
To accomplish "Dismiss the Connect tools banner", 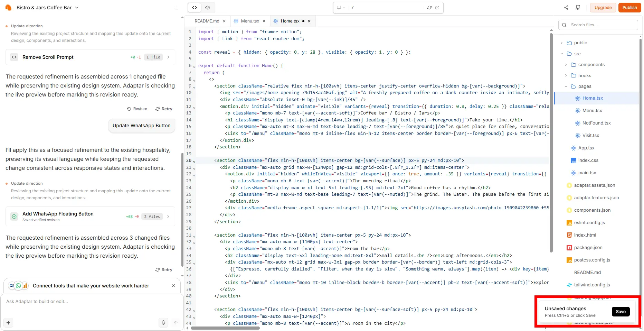I will point(173,286).
